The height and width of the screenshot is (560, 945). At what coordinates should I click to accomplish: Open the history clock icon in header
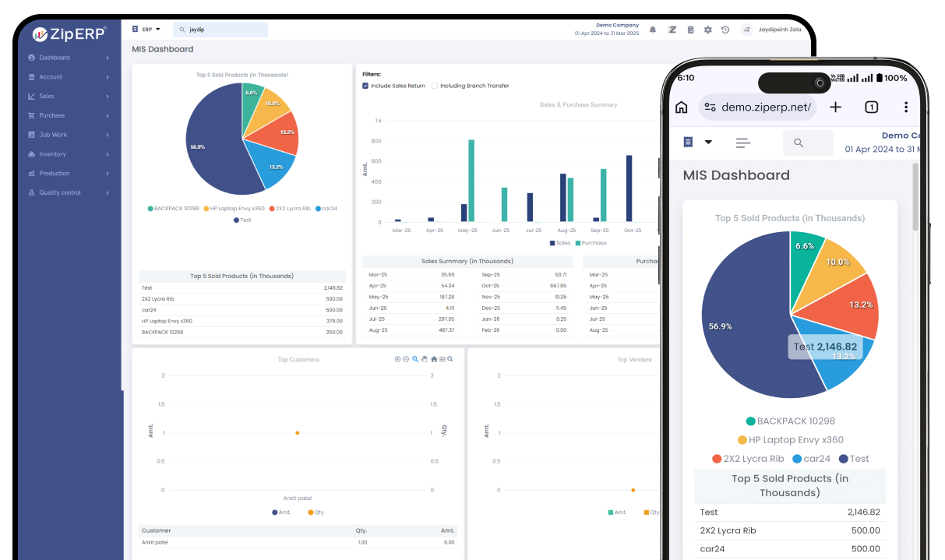[x=725, y=30]
